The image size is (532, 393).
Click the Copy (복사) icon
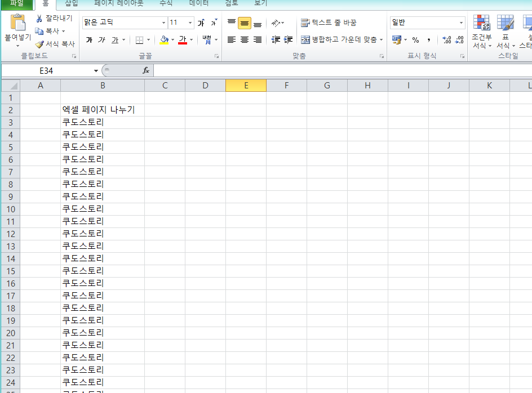coord(39,31)
